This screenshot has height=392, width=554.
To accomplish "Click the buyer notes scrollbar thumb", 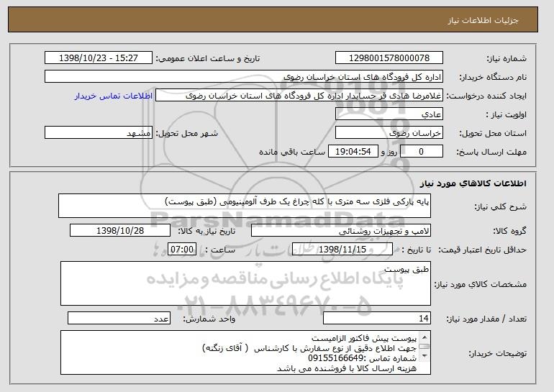I will [x=424, y=347].
